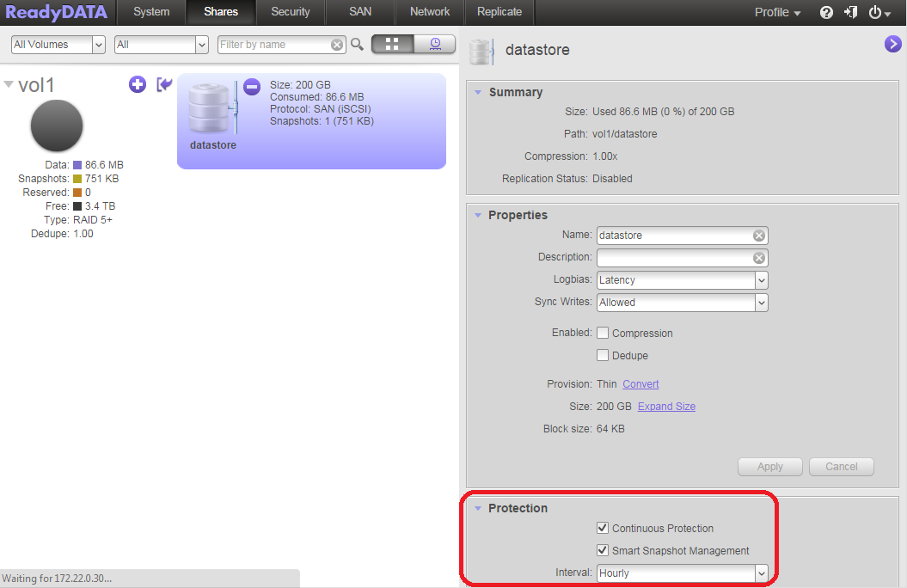Enable the Compression checkbox
The image size is (907, 588).
point(603,333)
